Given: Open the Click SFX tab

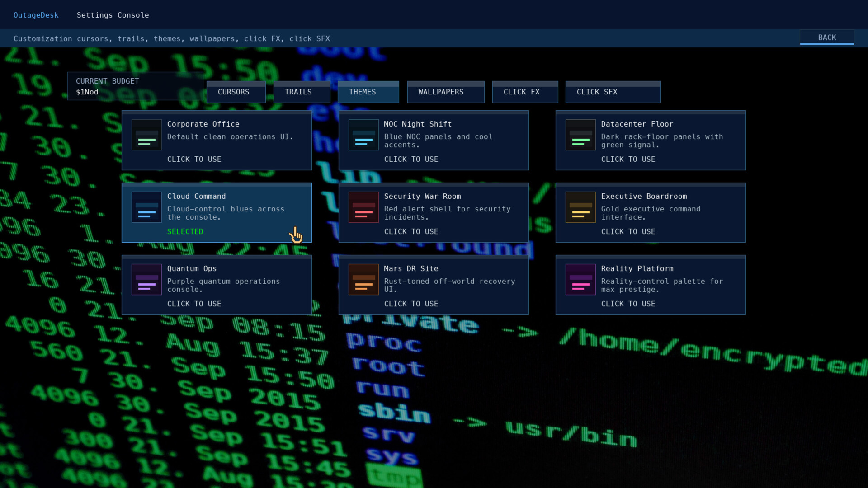Looking at the screenshot, I should pos(613,92).
